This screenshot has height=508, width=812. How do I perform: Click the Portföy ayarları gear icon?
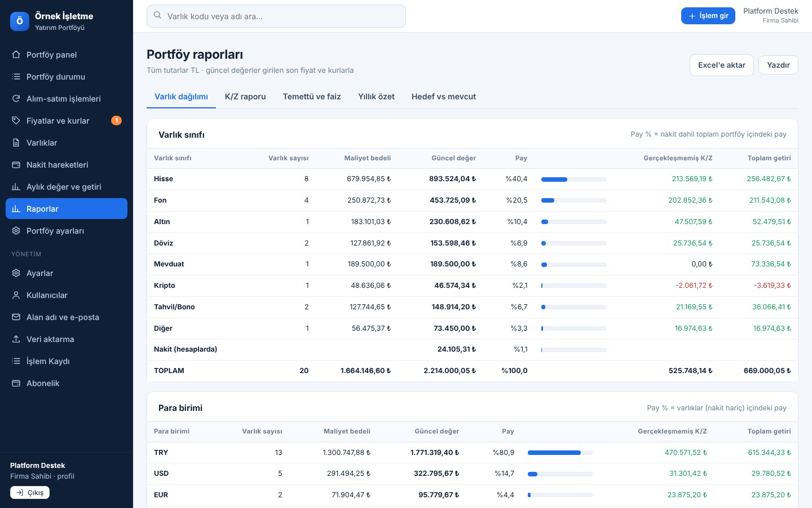[x=16, y=231]
